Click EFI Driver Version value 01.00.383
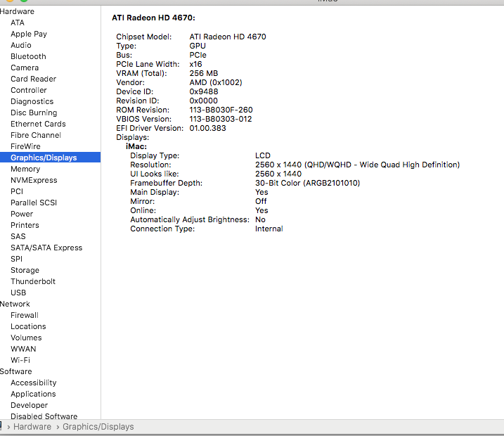This screenshot has height=436, width=504. pyautogui.click(x=207, y=128)
